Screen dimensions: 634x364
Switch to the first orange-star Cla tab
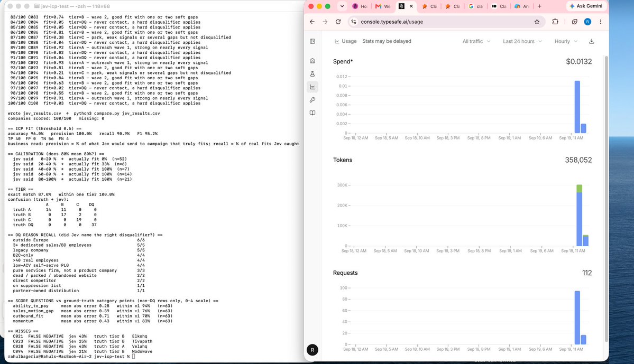(x=429, y=6)
